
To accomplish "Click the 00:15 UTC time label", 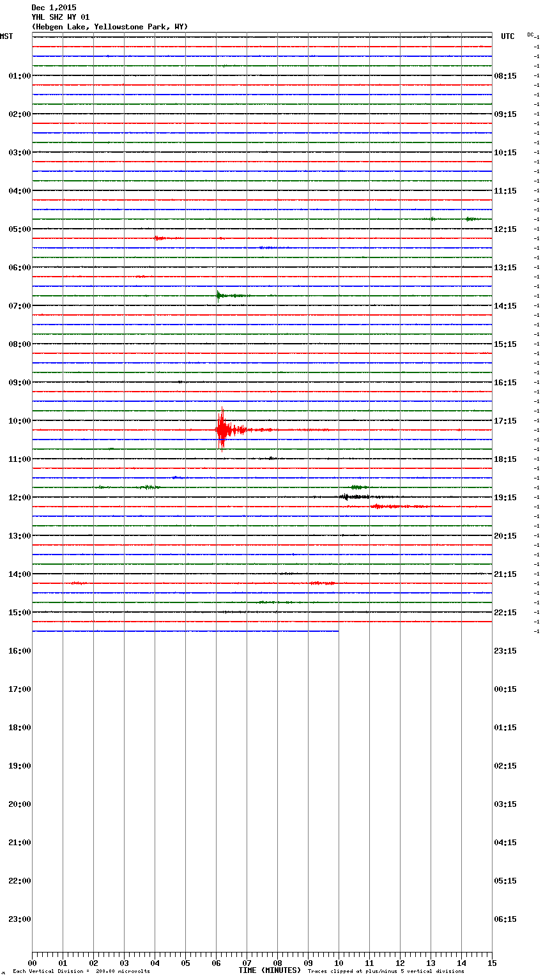I will click(505, 689).
